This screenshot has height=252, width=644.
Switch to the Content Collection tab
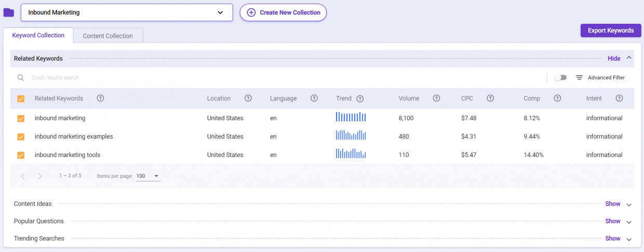tap(108, 36)
